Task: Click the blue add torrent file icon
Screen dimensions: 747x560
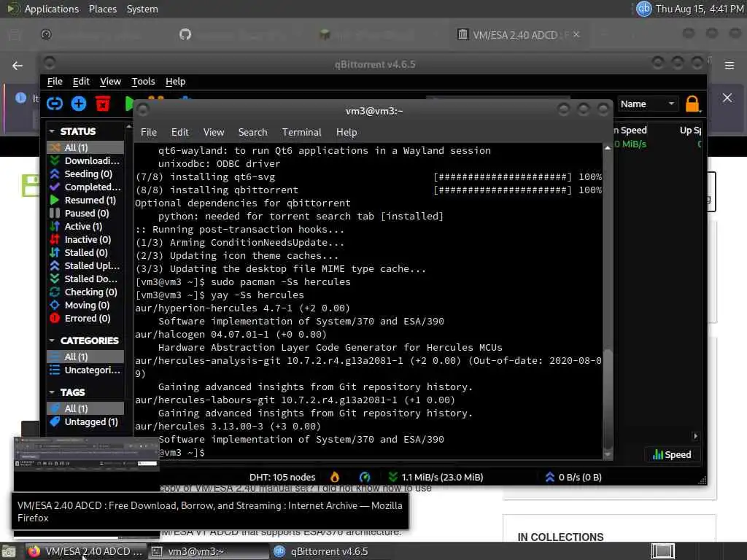Action: (x=79, y=104)
